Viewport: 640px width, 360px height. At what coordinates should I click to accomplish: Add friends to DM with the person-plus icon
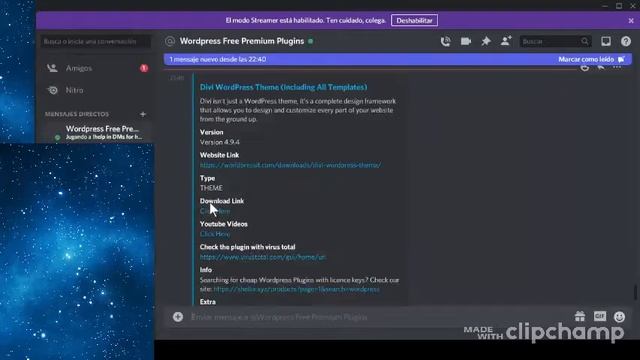pos(506,41)
